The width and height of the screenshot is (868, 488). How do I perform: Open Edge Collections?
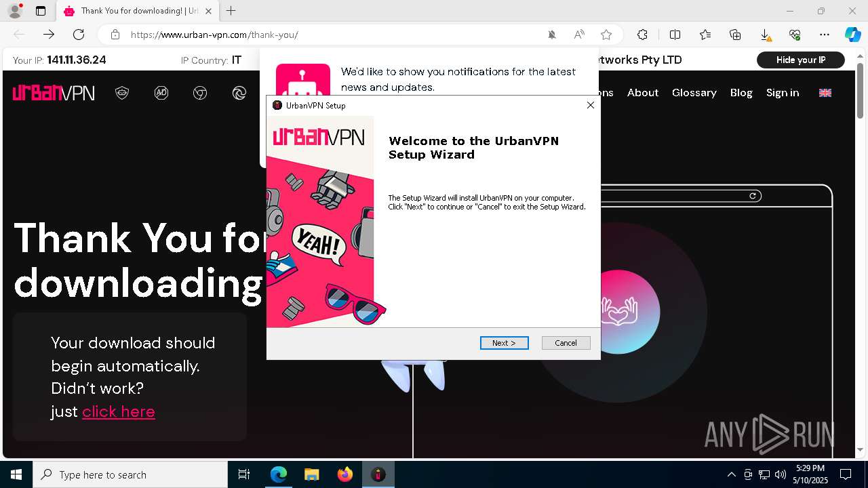pos(735,35)
